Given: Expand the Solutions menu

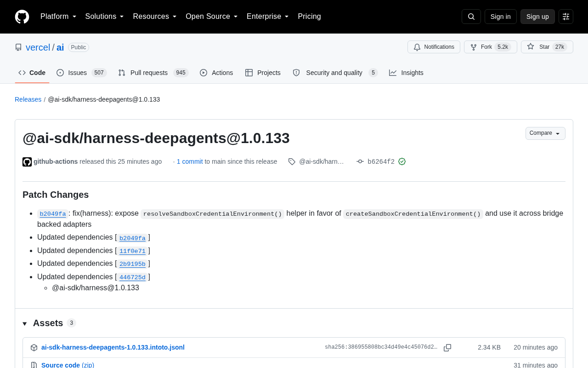Looking at the screenshot, I should (x=105, y=17).
